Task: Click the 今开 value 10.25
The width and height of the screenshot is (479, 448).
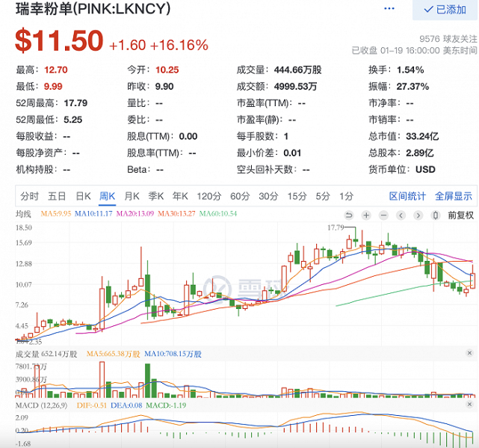Action: point(167,70)
